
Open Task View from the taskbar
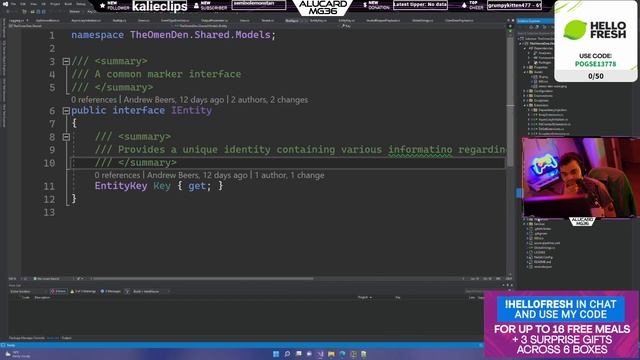pyautogui.click(x=298, y=354)
